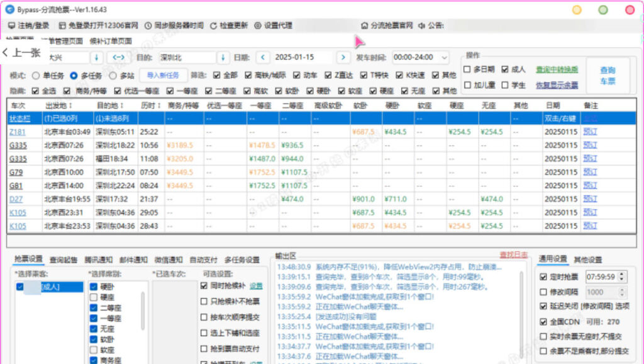Switch to the 邮件通知 tab
The width and height of the screenshot is (644, 364).
tap(133, 259)
